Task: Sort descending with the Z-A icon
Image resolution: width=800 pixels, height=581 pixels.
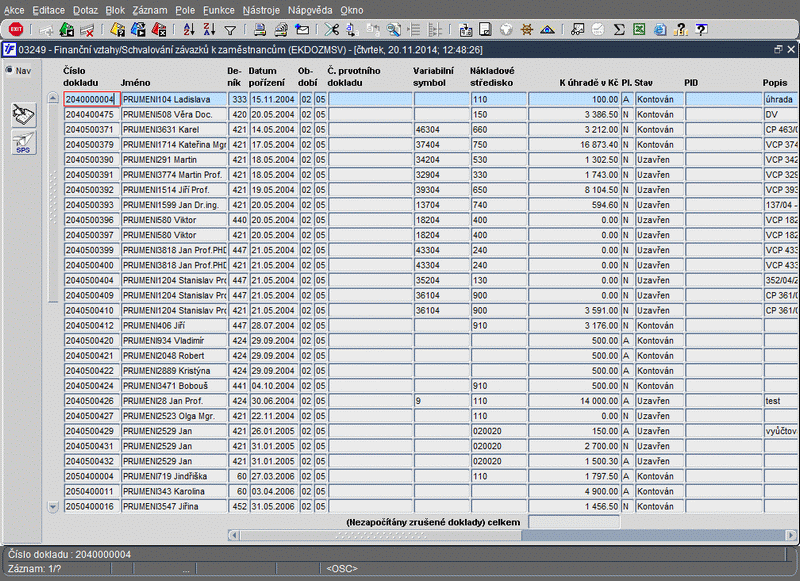Action: click(x=209, y=30)
